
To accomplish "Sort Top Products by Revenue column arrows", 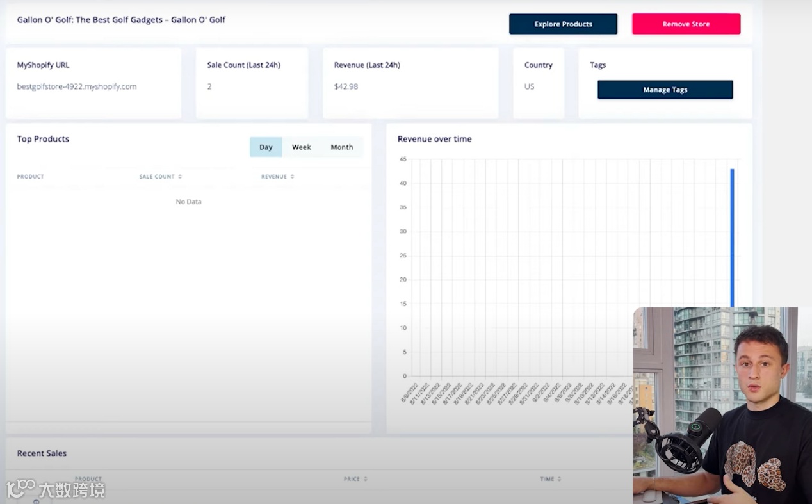I will point(292,177).
